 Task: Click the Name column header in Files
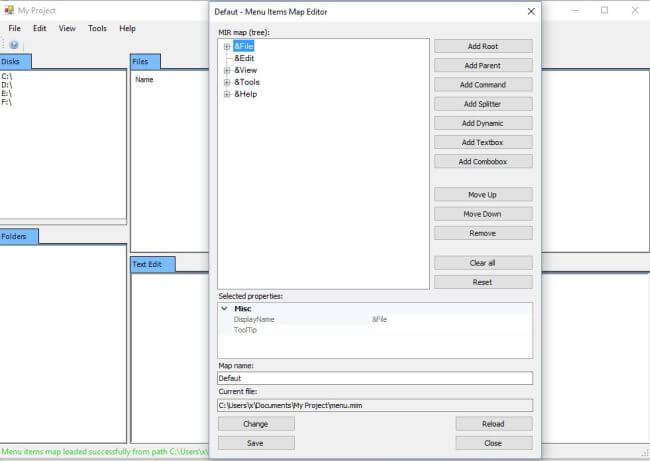(144, 79)
